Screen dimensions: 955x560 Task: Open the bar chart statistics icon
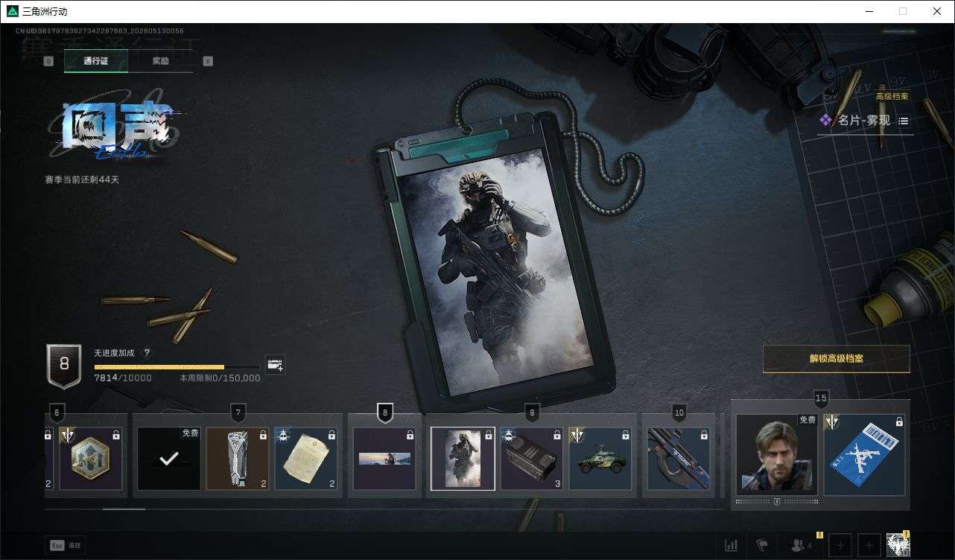pyautogui.click(x=732, y=546)
